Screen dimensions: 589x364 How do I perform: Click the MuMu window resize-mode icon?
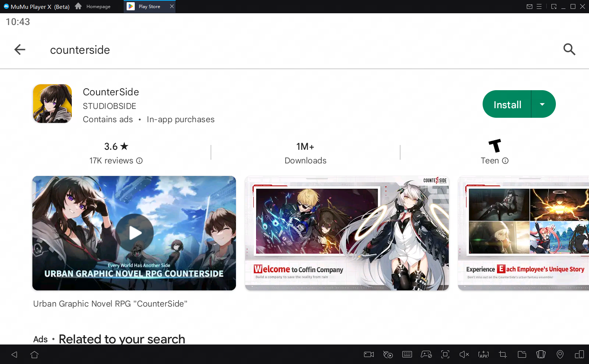point(554,6)
